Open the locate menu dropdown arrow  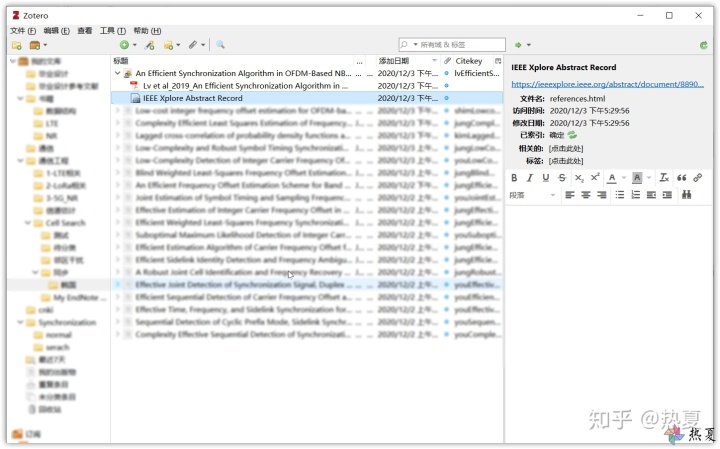click(529, 45)
